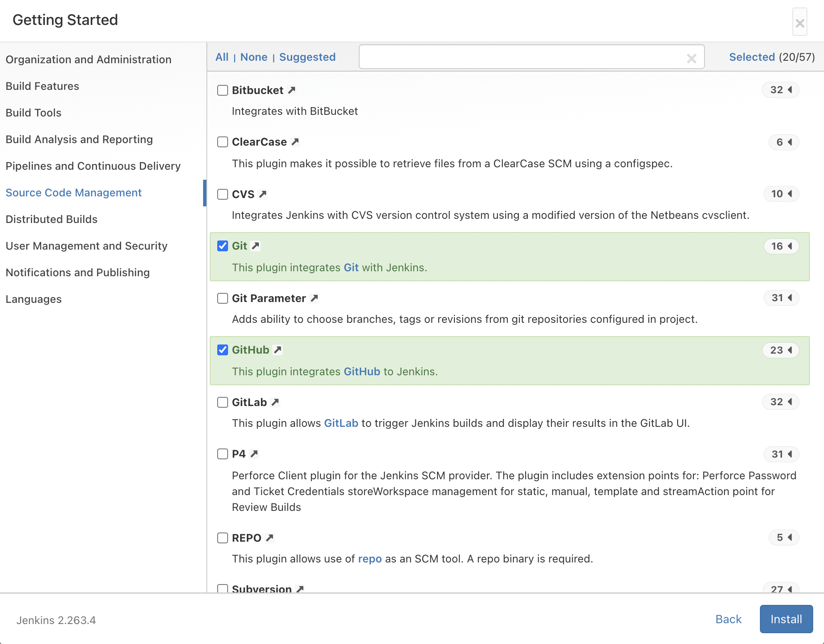Open Build Tools category

tap(34, 113)
